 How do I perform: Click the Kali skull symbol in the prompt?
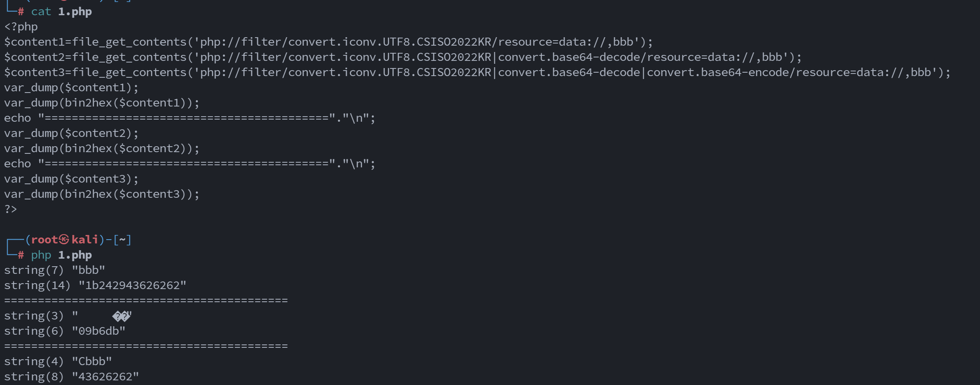pyautogui.click(x=64, y=240)
